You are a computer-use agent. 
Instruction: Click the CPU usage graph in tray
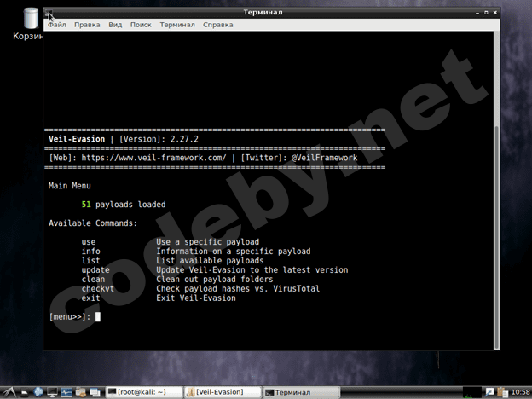pyautogui.click(x=472, y=392)
